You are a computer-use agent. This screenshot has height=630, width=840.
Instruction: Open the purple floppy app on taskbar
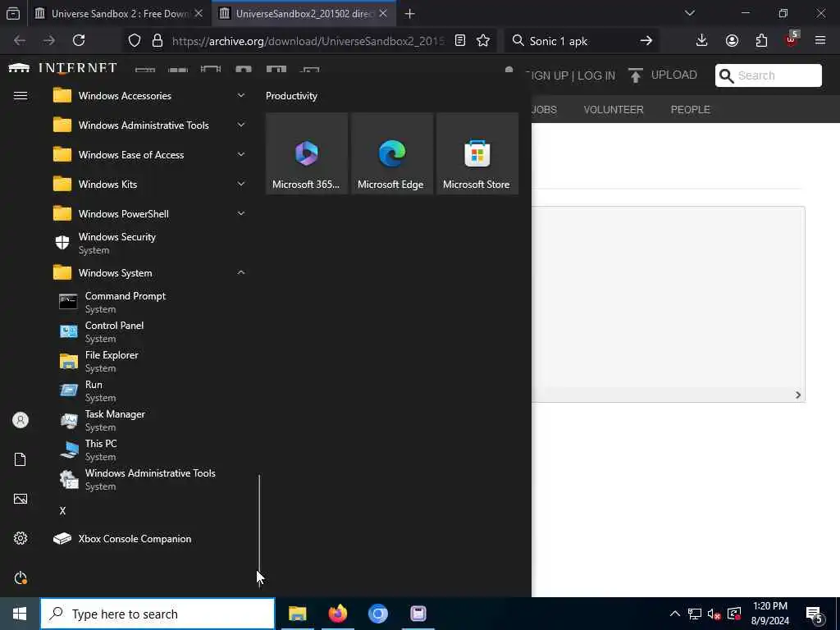click(x=418, y=614)
